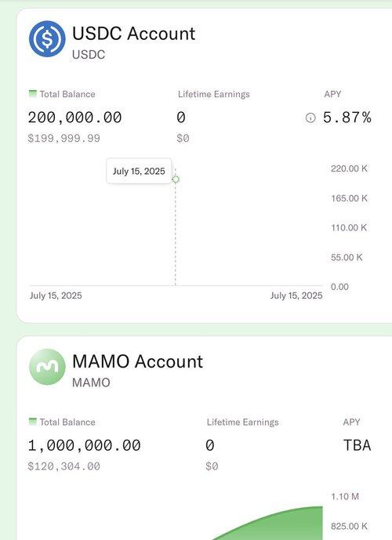Click the $120,304.00 MAMO dollar value

point(64,466)
